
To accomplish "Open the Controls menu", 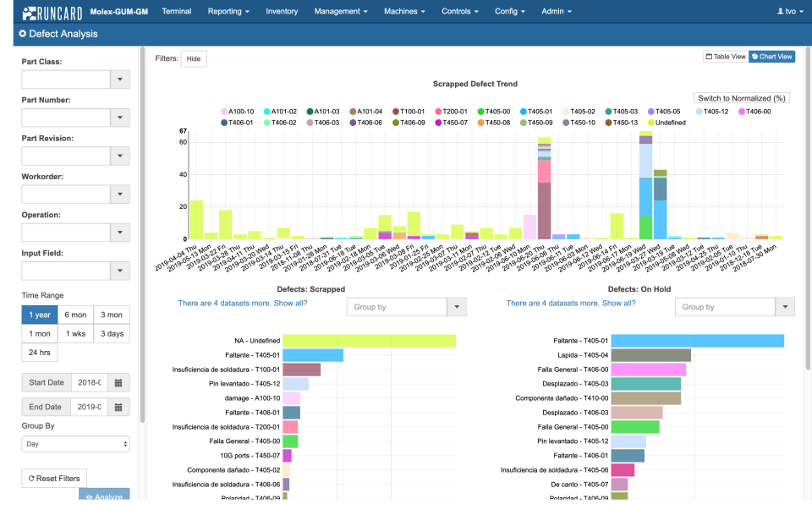I will pyautogui.click(x=460, y=11).
